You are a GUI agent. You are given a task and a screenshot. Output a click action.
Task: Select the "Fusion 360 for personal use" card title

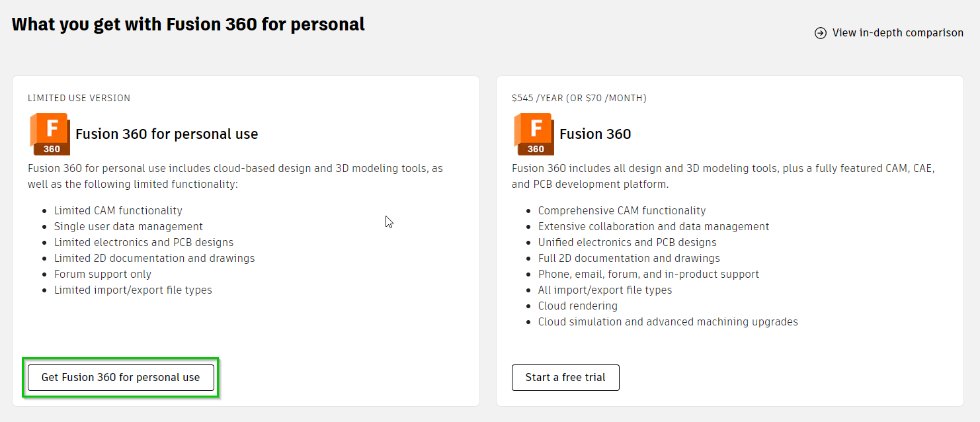167,134
